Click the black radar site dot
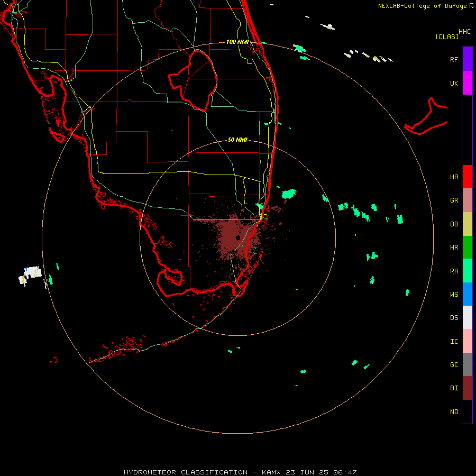 pyautogui.click(x=237, y=237)
